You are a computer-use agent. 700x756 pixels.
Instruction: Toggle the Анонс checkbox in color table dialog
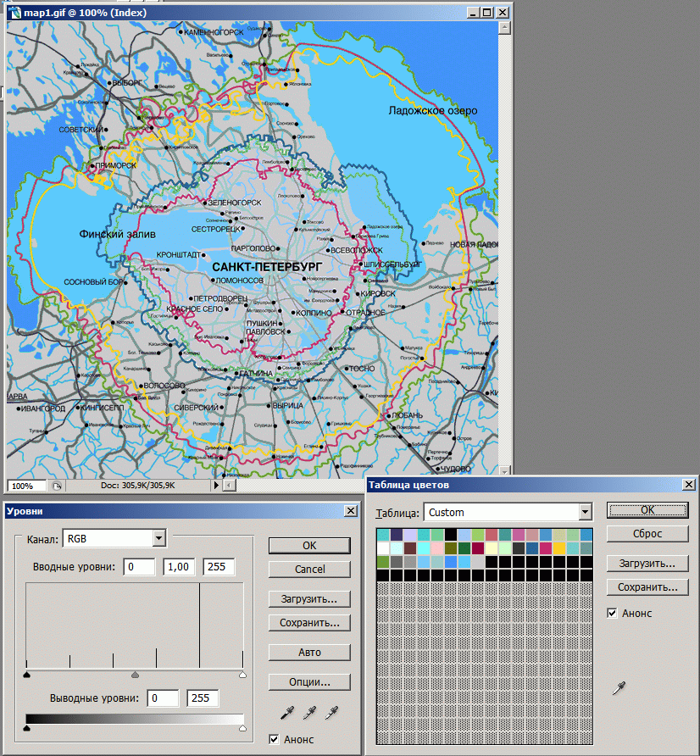(612, 613)
